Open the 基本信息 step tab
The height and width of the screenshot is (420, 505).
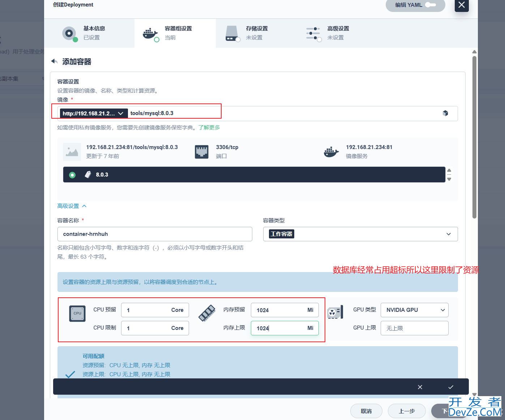[x=89, y=33]
